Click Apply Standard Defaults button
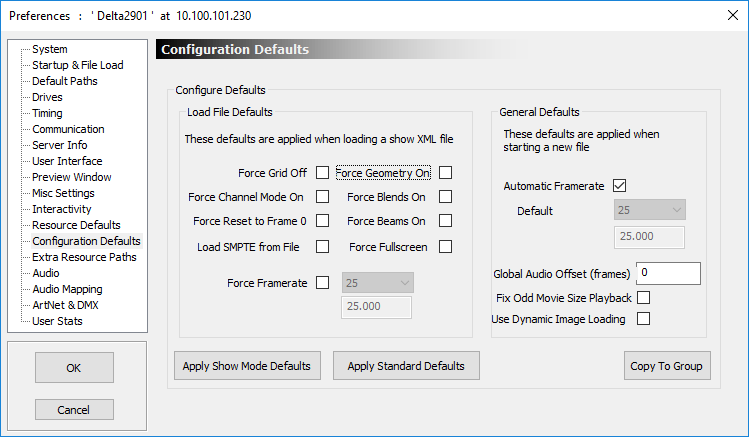749x437 pixels. (x=406, y=366)
